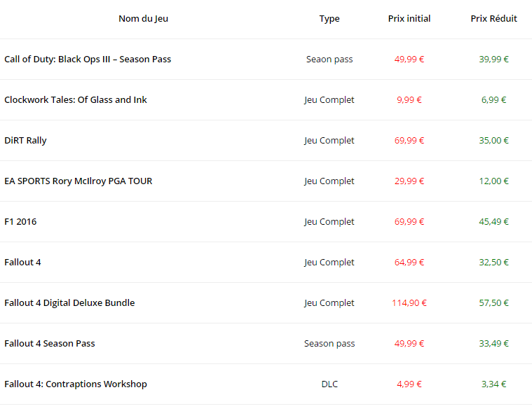Select the DiRT Rally game title
Viewport: 532px width, 411px height.
coord(25,141)
